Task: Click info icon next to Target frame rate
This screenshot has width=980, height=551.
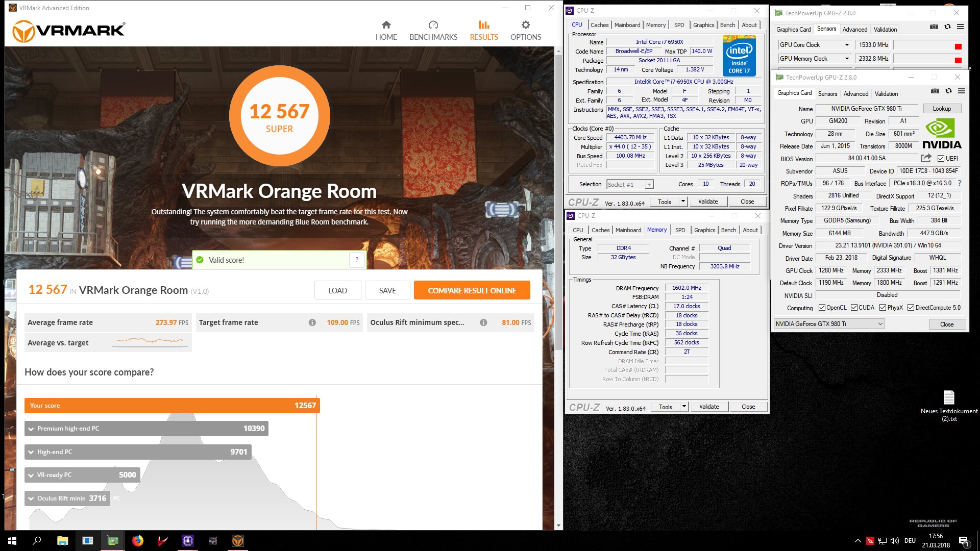Action: (312, 322)
